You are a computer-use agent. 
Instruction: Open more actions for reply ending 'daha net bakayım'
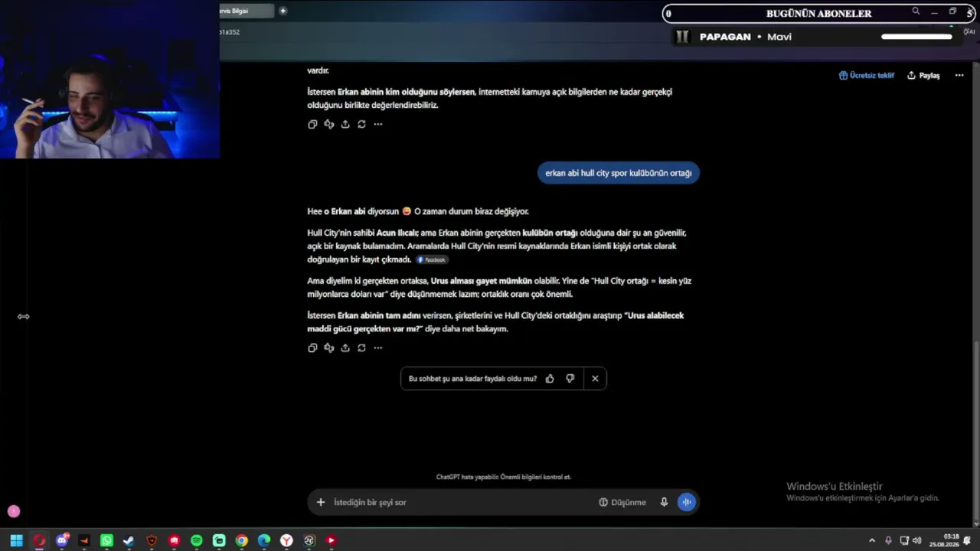click(x=378, y=347)
